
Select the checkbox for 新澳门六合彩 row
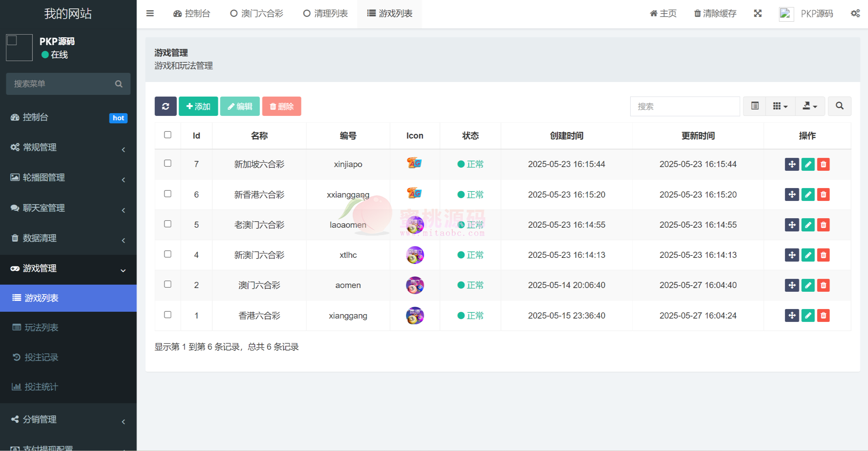coord(168,254)
